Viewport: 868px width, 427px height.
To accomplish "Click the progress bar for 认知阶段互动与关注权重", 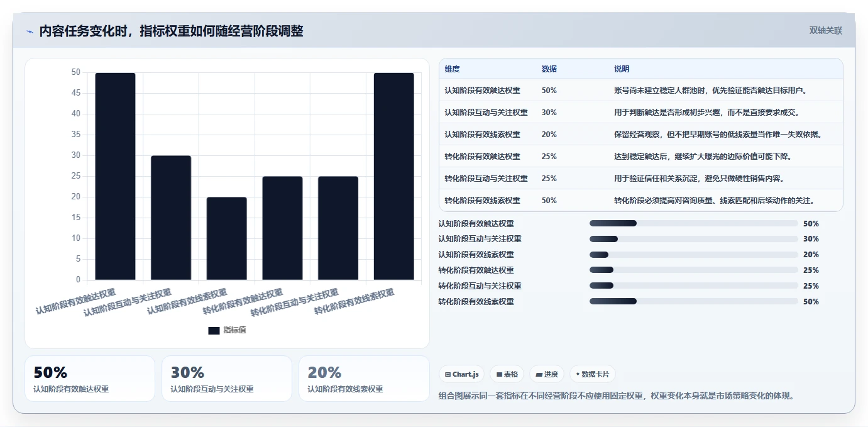I will 693,239.
